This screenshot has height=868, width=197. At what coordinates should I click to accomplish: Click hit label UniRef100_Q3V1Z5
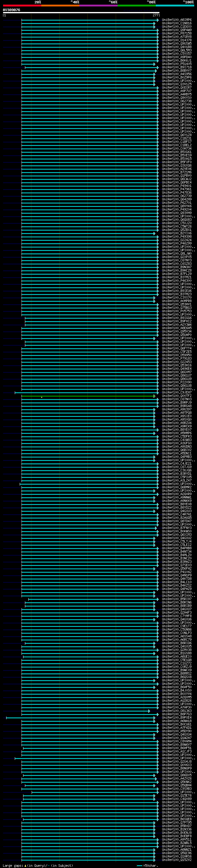176,84
